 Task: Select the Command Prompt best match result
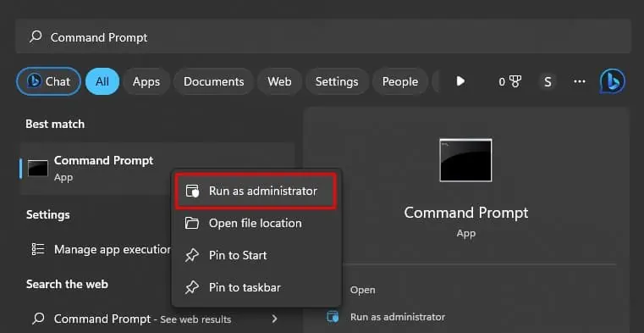click(x=157, y=168)
